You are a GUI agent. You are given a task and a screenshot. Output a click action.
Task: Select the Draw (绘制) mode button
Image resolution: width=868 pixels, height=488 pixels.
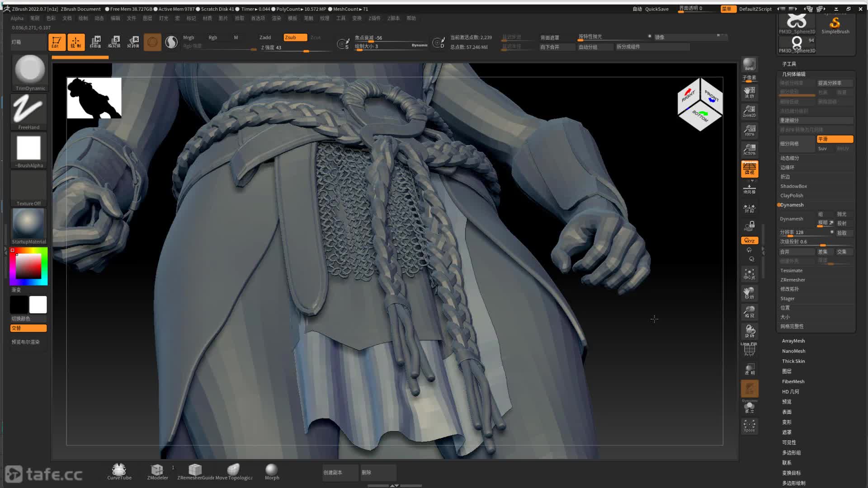76,42
